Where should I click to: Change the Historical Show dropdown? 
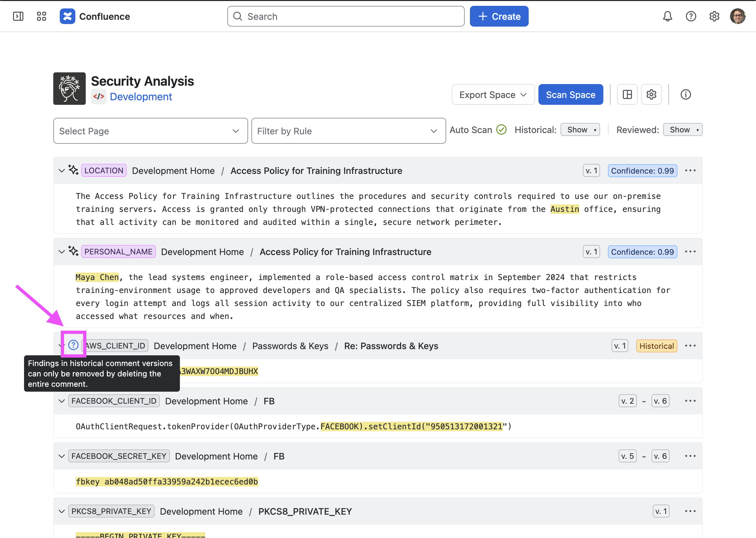click(x=580, y=130)
